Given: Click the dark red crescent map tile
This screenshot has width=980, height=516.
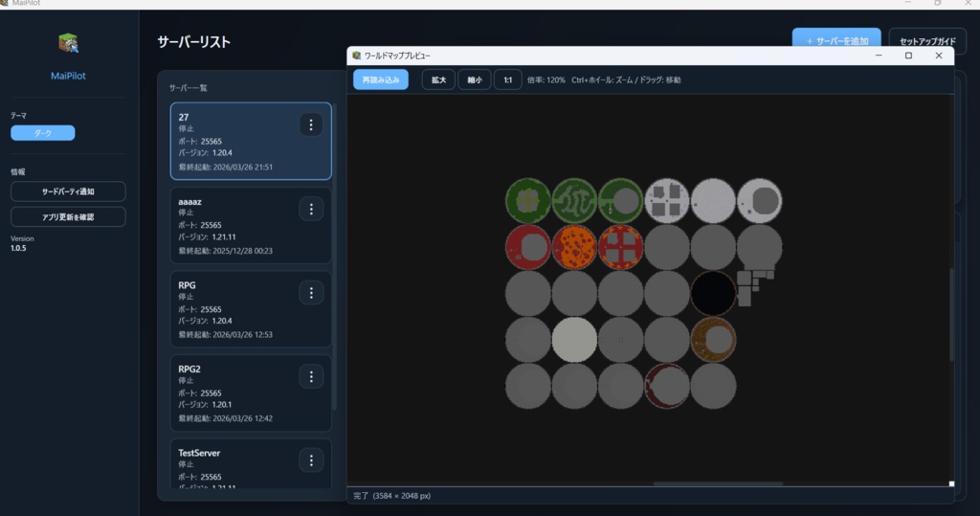Looking at the screenshot, I should [667, 386].
